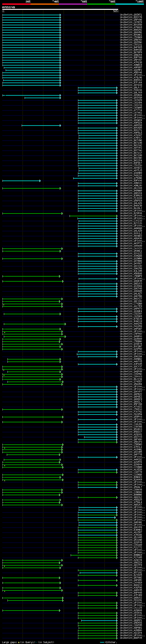
Task: Click the alignment bar for UniRef100_P49206
Action: [x=98, y=90]
